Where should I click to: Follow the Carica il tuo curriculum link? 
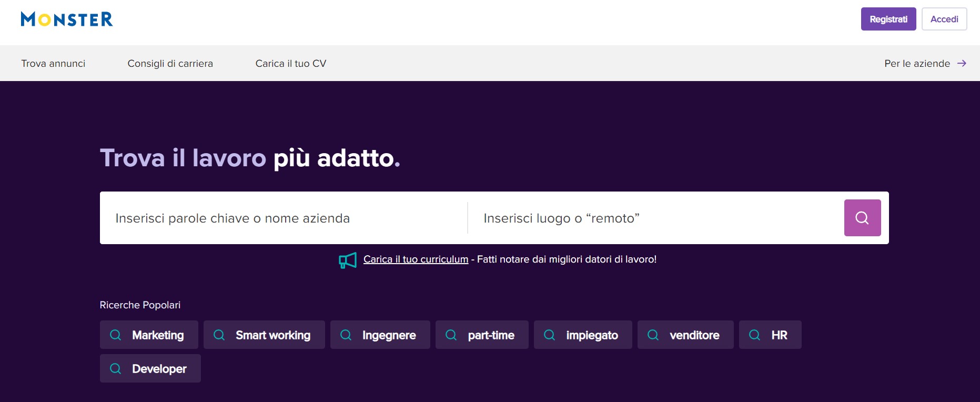point(416,259)
